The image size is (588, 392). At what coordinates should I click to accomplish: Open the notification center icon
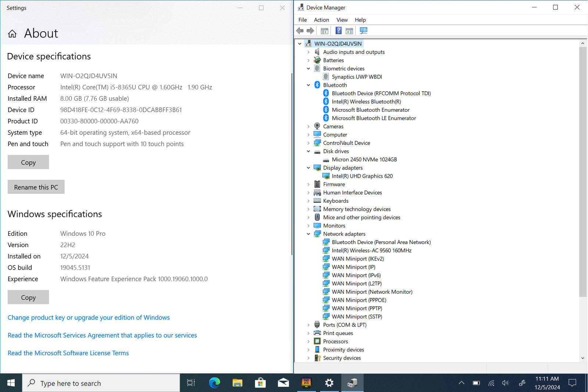pos(572,383)
